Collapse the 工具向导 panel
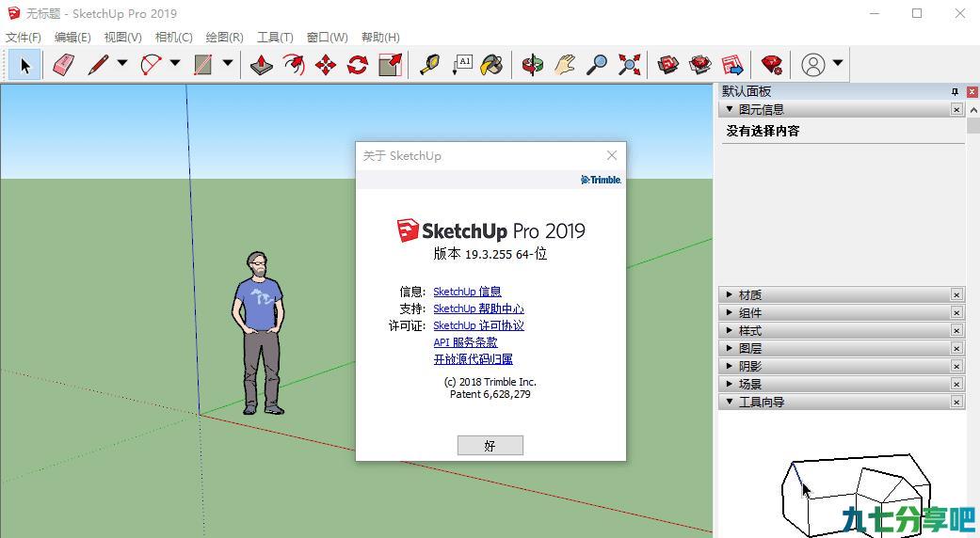 [x=729, y=402]
